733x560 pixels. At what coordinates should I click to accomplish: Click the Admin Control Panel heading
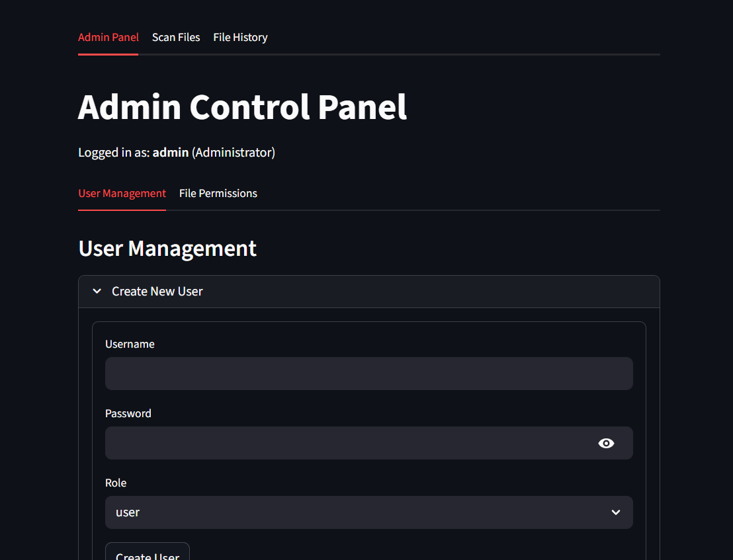[x=242, y=107]
